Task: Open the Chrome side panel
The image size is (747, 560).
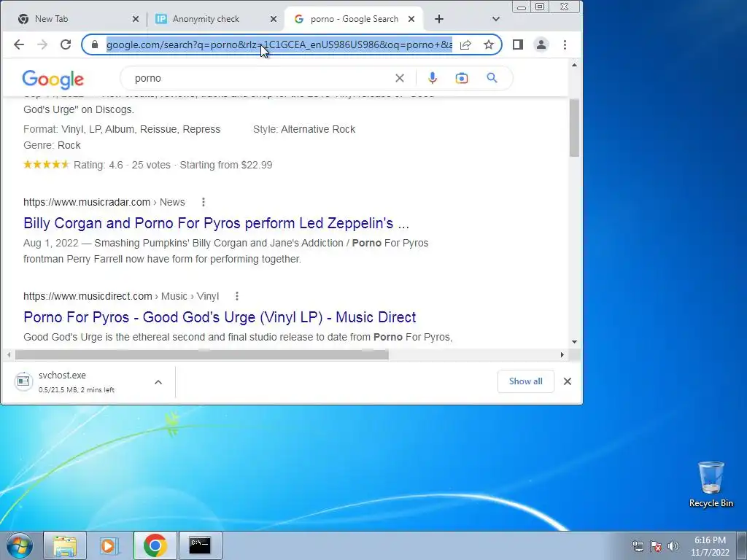Action: [x=518, y=44]
